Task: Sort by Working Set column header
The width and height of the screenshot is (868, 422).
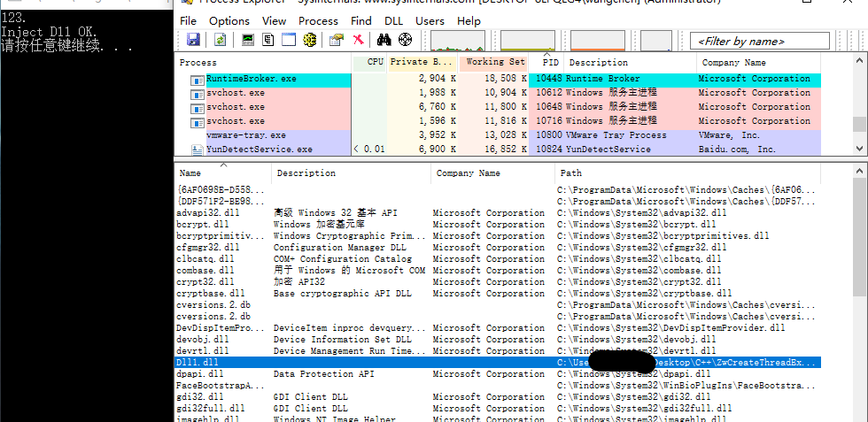Action: click(x=494, y=63)
